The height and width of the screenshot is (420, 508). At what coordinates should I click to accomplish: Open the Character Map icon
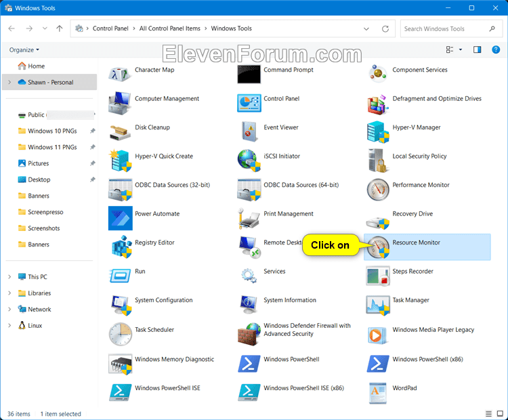point(120,75)
